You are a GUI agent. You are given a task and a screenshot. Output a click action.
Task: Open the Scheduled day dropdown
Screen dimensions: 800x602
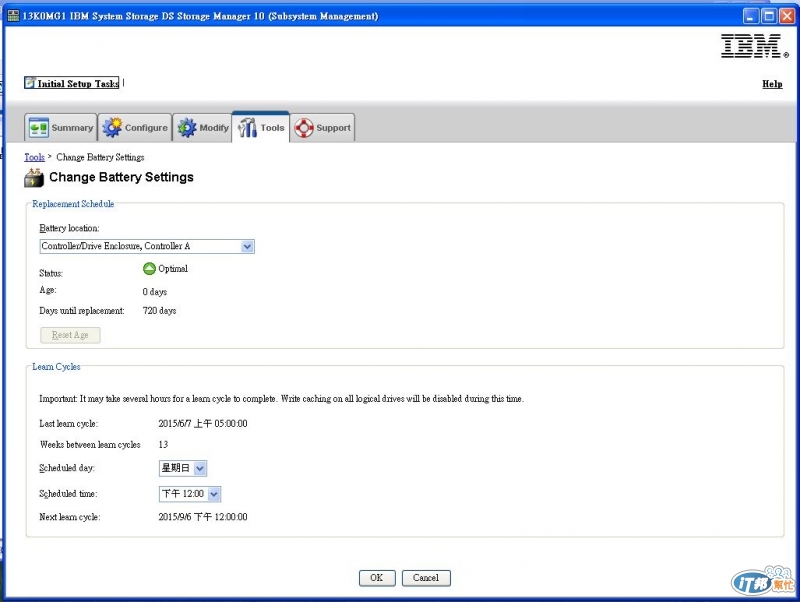pos(183,468)
